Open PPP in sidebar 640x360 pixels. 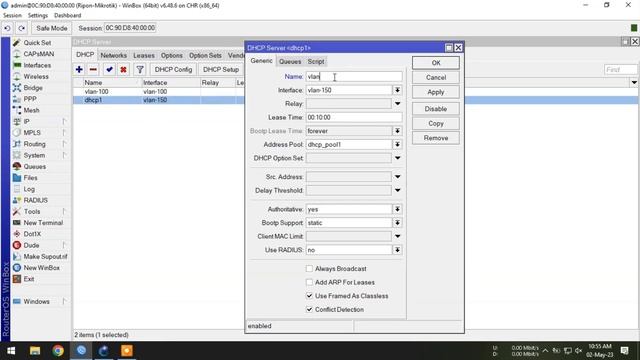(x=30, y=99)
